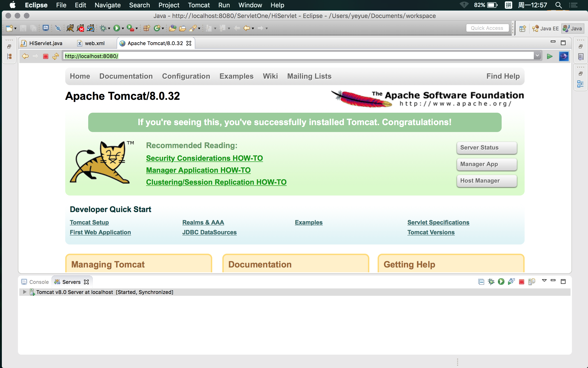Open the URL history dropdown arrow

click(537, 56)
